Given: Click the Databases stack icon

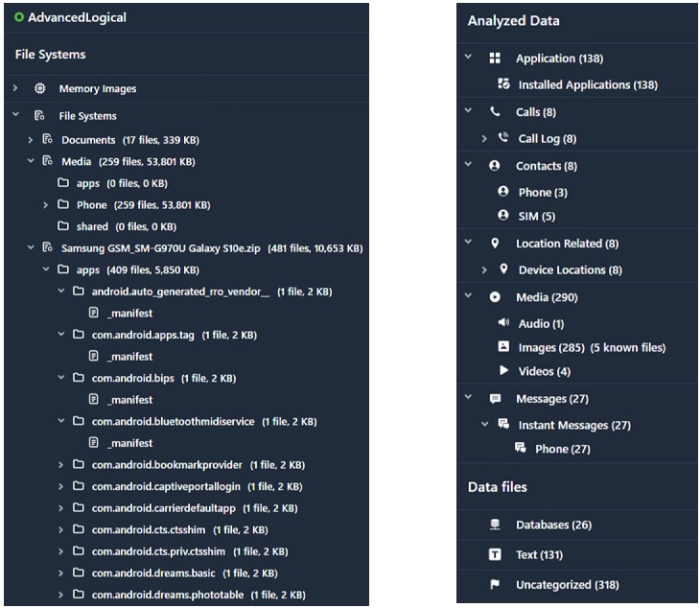Looking at the screenshot, I should coord(495,525).
